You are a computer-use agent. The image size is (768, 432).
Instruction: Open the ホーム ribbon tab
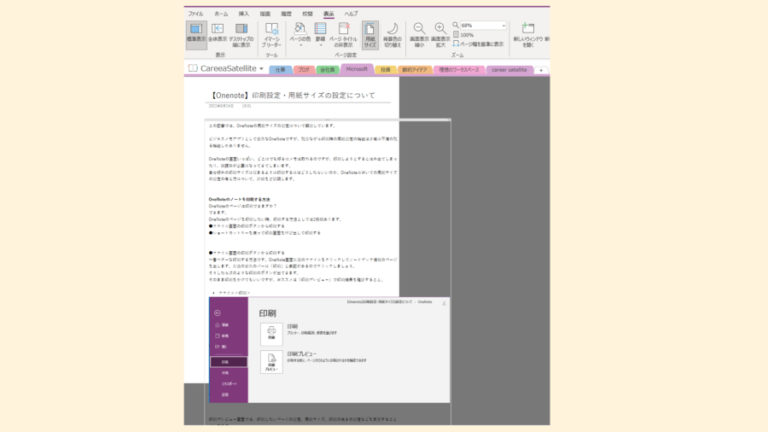point(221,14)
